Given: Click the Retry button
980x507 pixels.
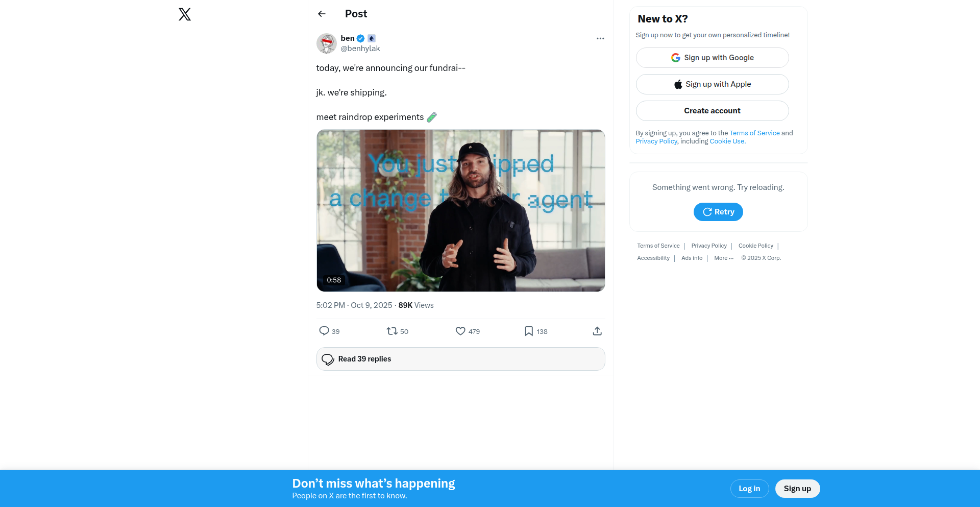Looking at the screenshot, I should (x=718, y=212).
